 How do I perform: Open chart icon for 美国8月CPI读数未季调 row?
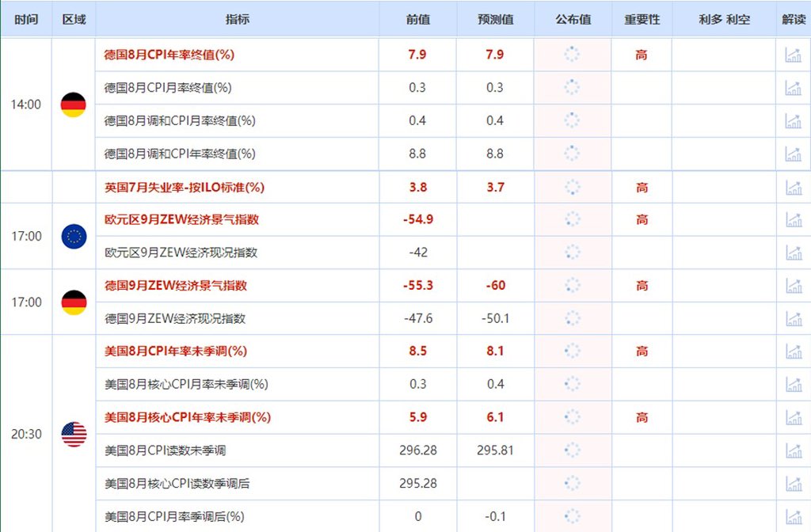(x=794, y=450)
